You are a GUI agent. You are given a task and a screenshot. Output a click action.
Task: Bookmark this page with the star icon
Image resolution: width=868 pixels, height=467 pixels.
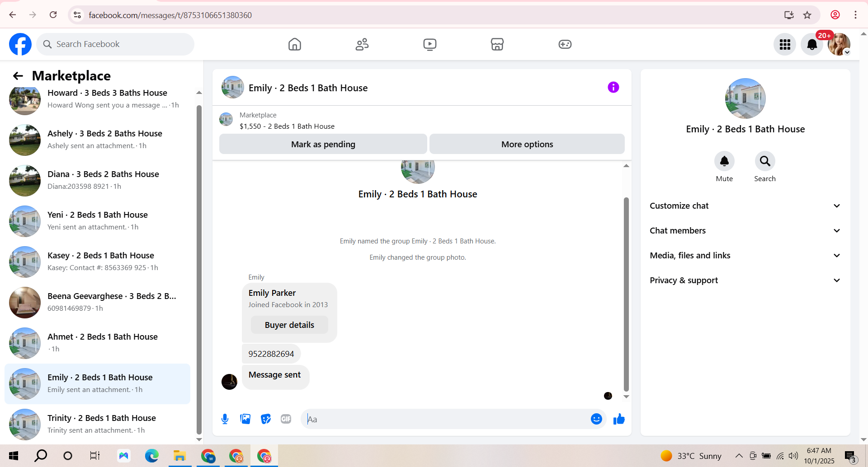click(x=807, y=15)
